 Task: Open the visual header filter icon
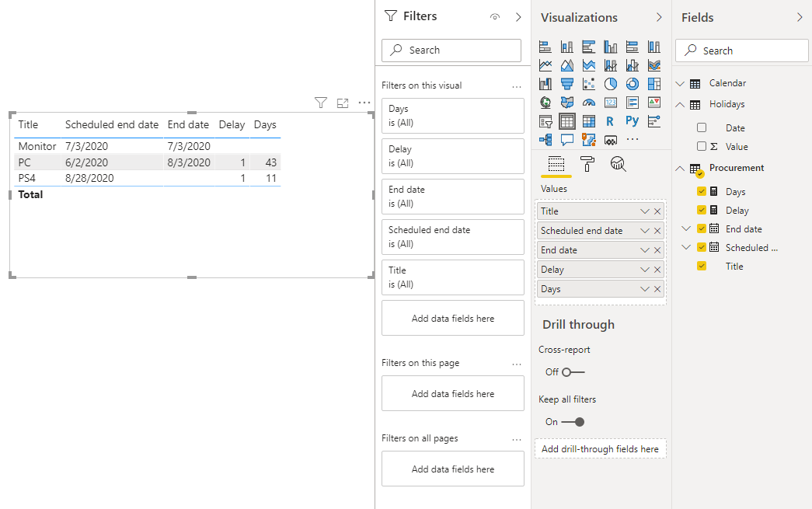point(321,103)
